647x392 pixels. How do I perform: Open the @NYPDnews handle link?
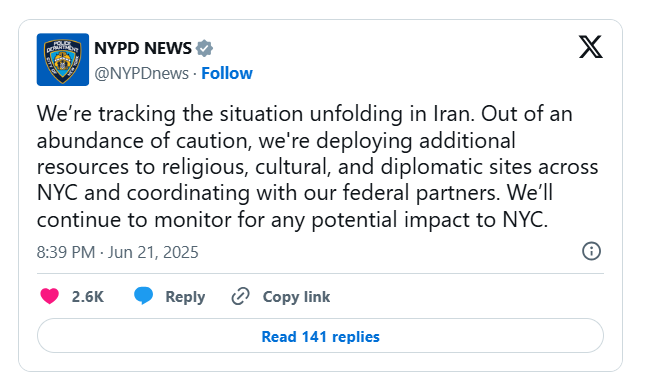[142, 73]
